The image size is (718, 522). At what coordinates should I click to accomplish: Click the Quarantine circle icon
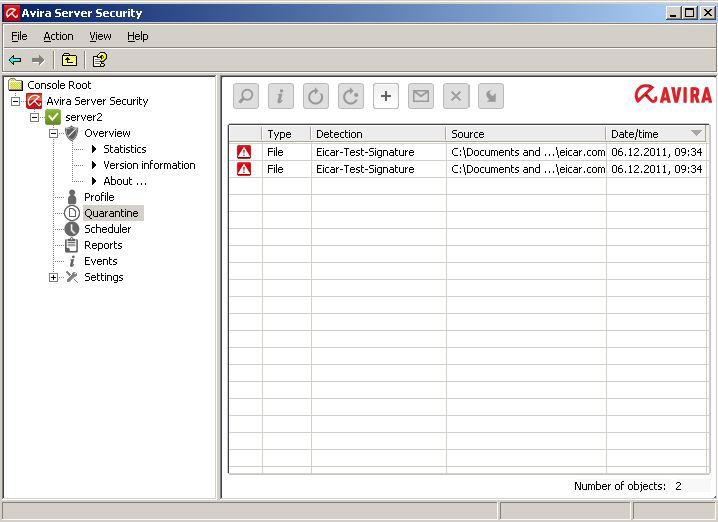[x=72, y=213]
